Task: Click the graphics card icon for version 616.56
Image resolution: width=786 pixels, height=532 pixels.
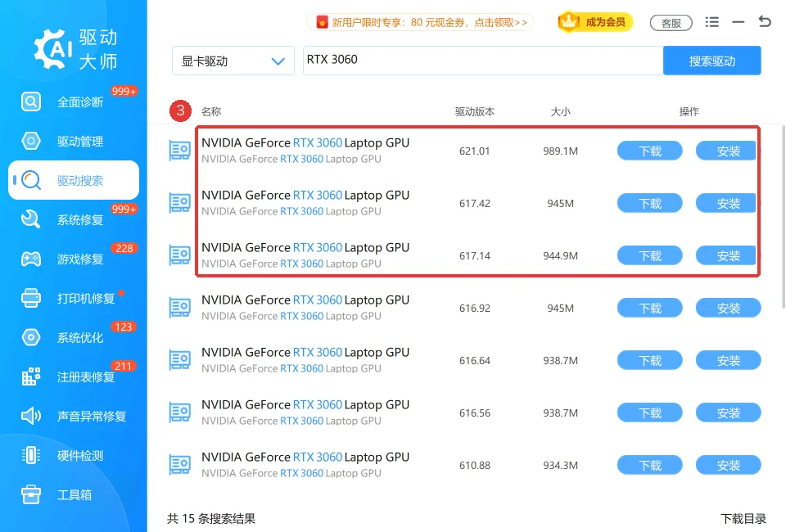Action: [x=179, y=413]
